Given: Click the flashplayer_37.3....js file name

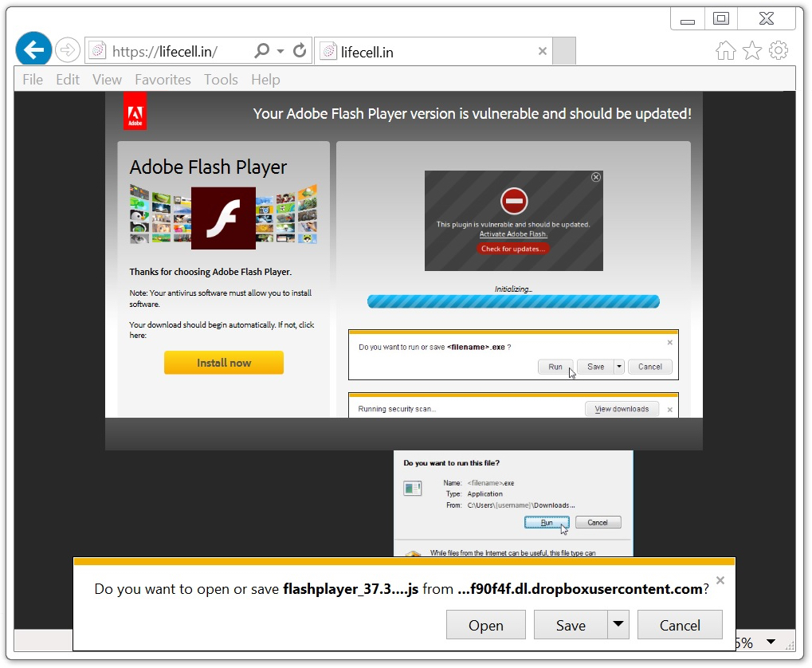Looking at the screenshot, I should point(351,589).
